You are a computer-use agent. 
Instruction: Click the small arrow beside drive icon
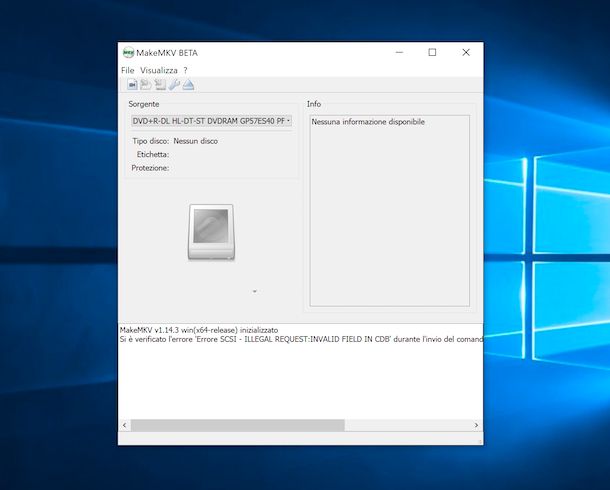point(255,291)
